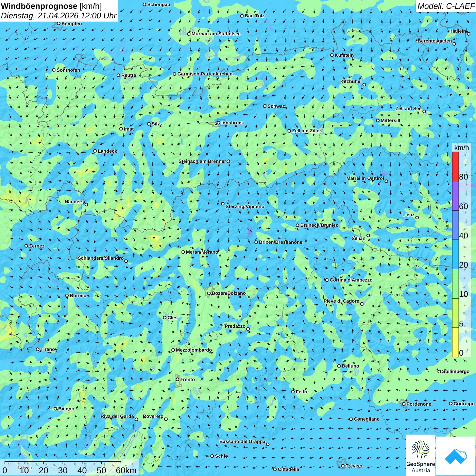Image resolution: width=476 pixels, height=476 pixels.
Task: Click the 'Mittersill' label
Action: (390, 120)
